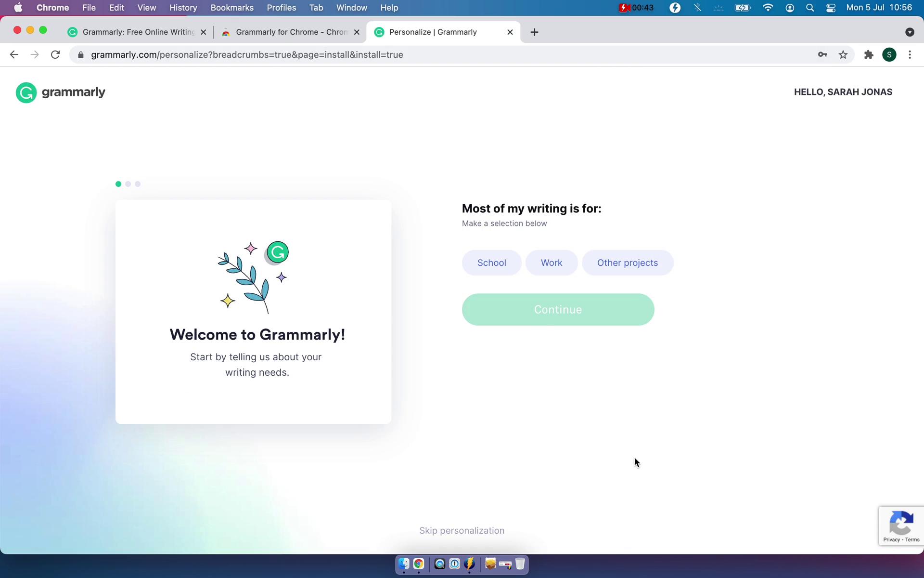Click the battery charging icon

click(743, 8)
